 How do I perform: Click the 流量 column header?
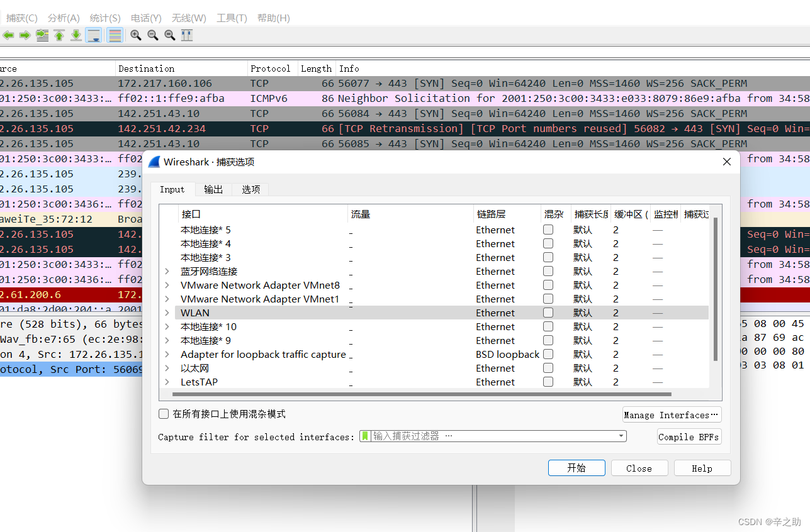411,214
